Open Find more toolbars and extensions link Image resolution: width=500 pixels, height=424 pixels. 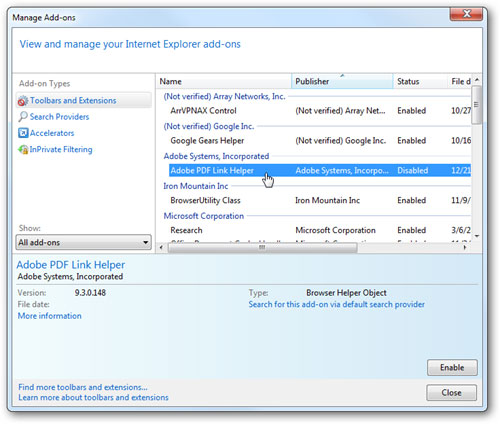pyautogui.click(x=83, y=387)
